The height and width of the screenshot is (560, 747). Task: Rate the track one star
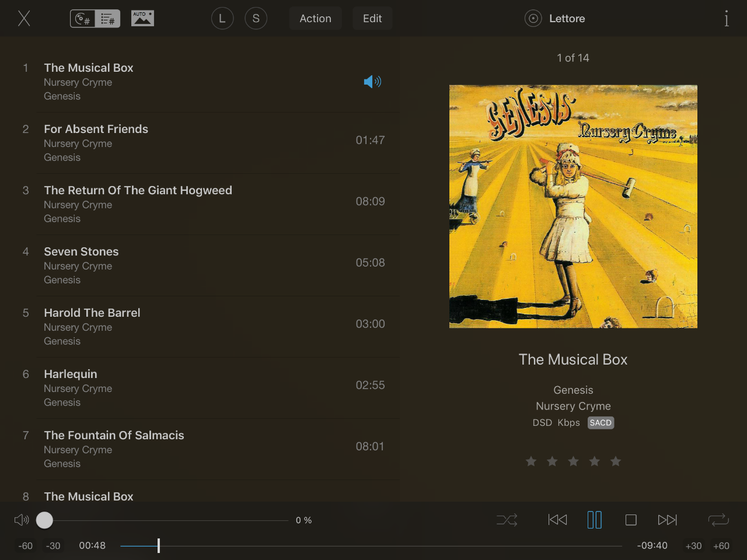531,461
